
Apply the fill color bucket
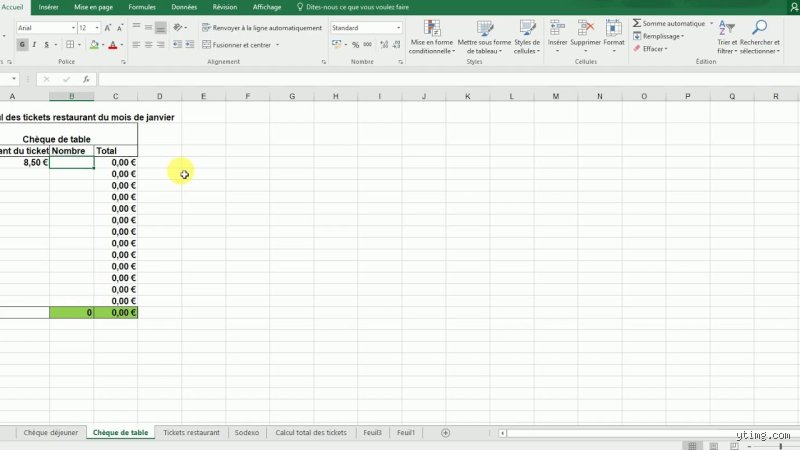coord(94,45)
